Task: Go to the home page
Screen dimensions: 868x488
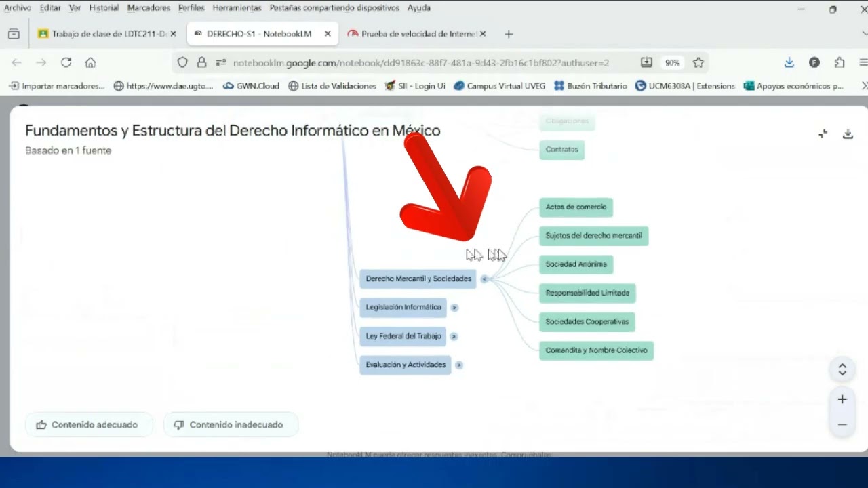Action: (x=90, y=62)
